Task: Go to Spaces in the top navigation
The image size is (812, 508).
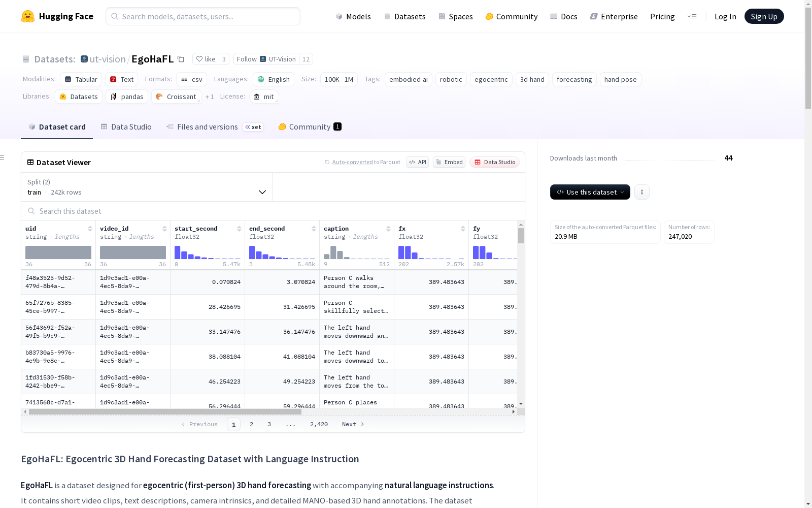Action: 456,16
